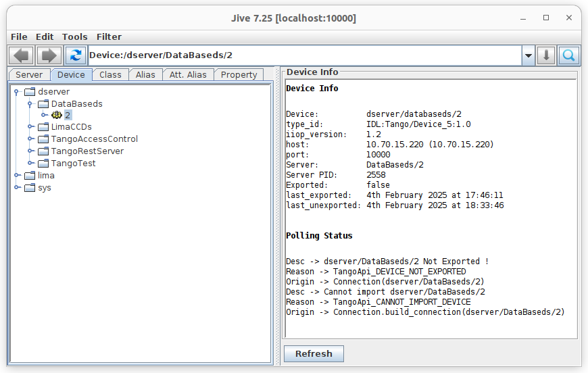Expand the lima tree node

point(16,175)
